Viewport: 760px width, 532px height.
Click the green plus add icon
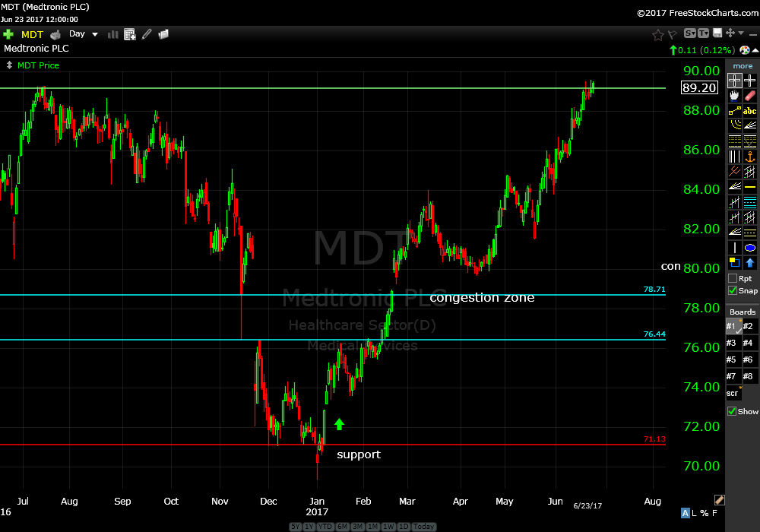point(8,34)
